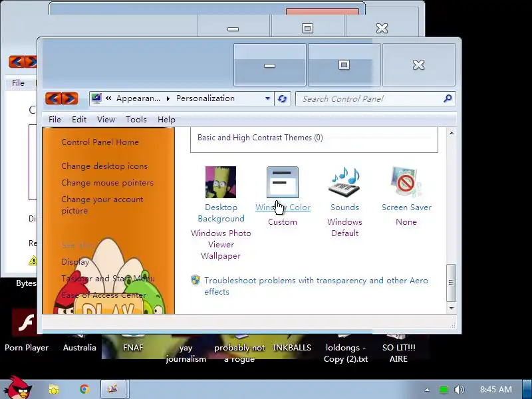Open the Tools menu
532x399 pixels.
pos(136,120)
